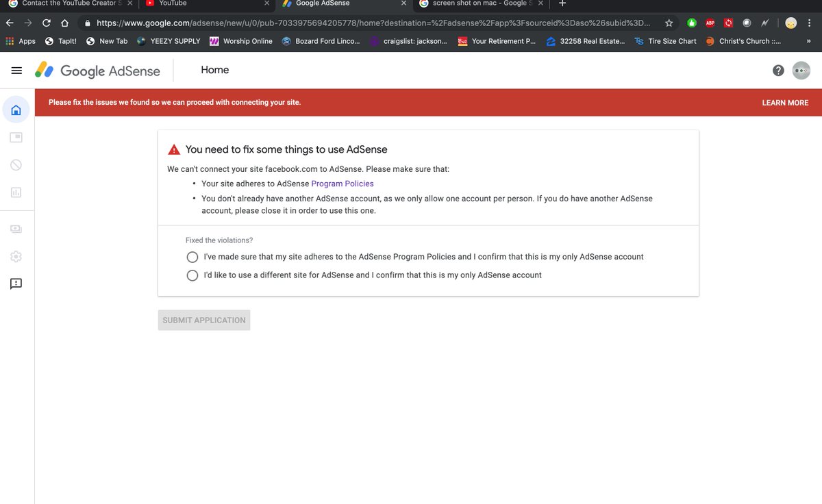Viewport: 822px width, 504px height.
Task: Open a new tab with plus button
Action: [562, 3]
